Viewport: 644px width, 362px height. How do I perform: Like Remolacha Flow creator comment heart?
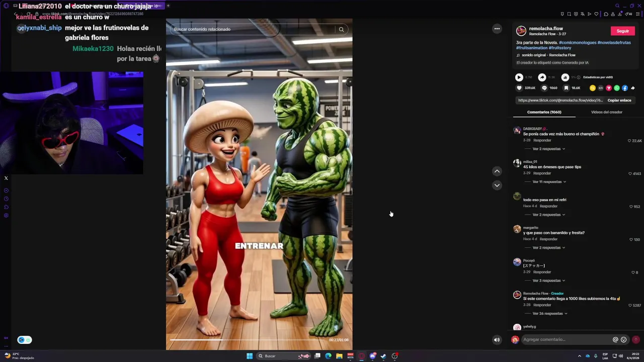(x=630, y=305)
